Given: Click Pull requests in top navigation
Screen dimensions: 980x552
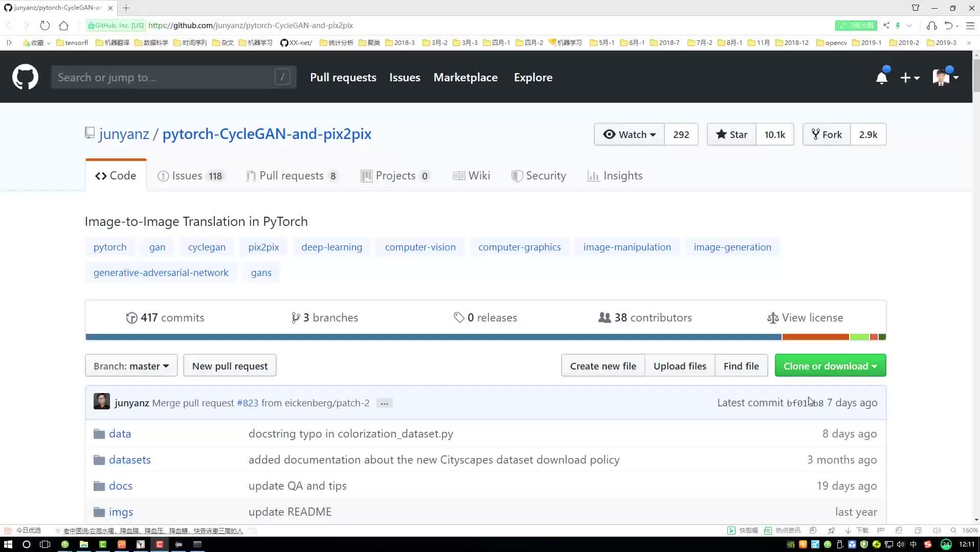Looking at the screenshot, I should 343,77.
